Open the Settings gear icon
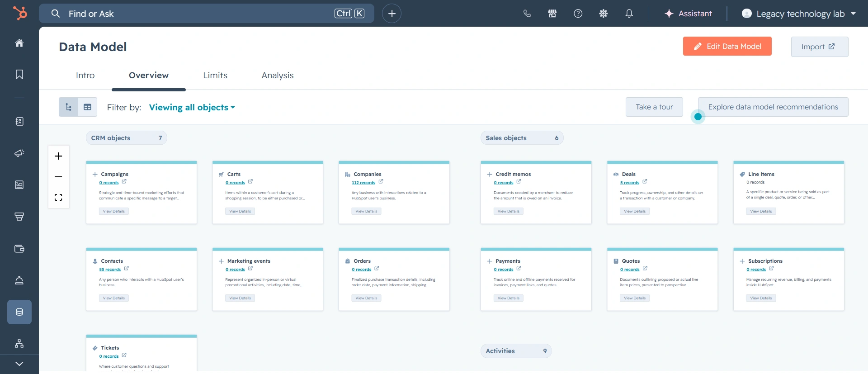 [604, 14]
